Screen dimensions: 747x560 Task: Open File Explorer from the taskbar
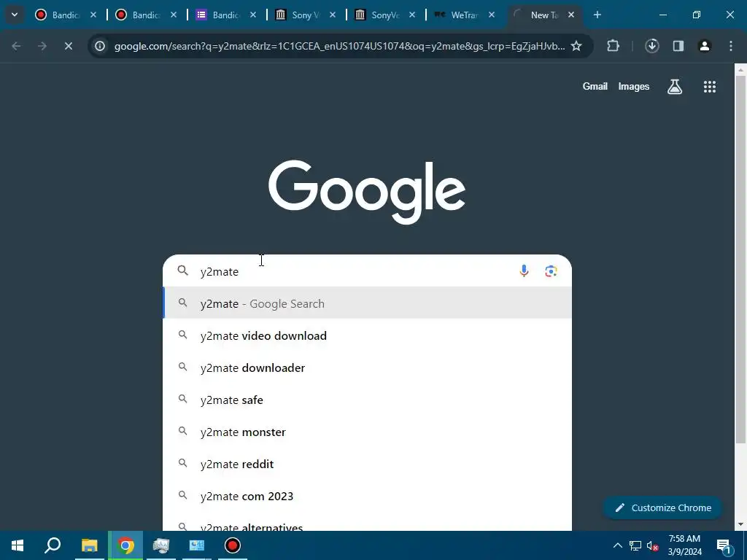pos(89,545)
